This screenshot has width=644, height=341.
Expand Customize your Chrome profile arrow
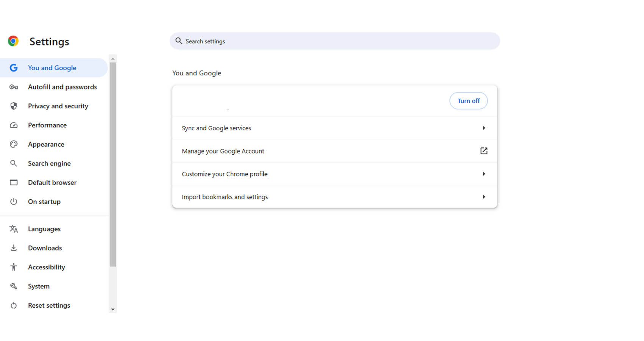pos(484,174)
